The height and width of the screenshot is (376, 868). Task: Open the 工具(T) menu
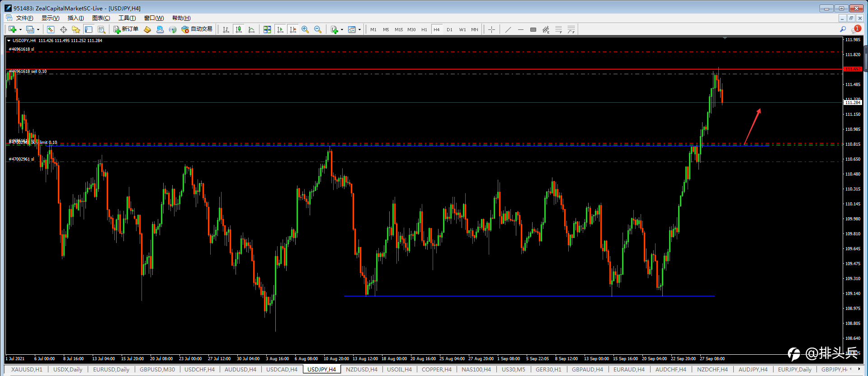click(x=127, y=18)
